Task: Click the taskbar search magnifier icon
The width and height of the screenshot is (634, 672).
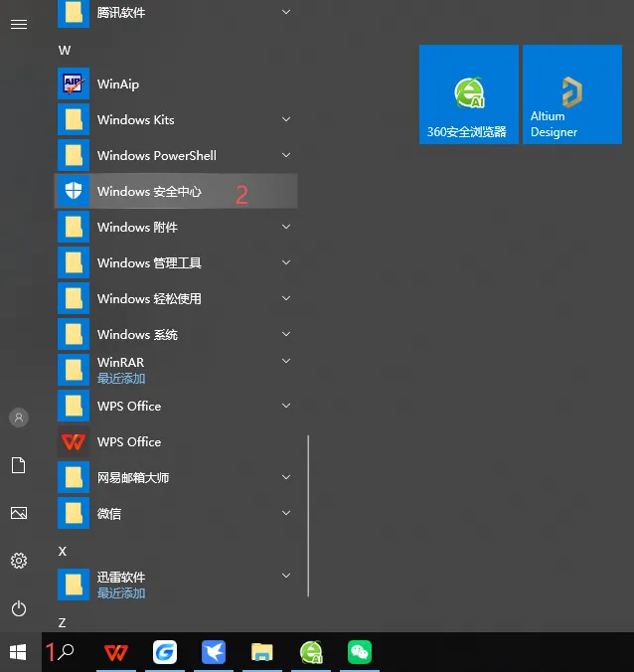Action: tap(66, 652)
